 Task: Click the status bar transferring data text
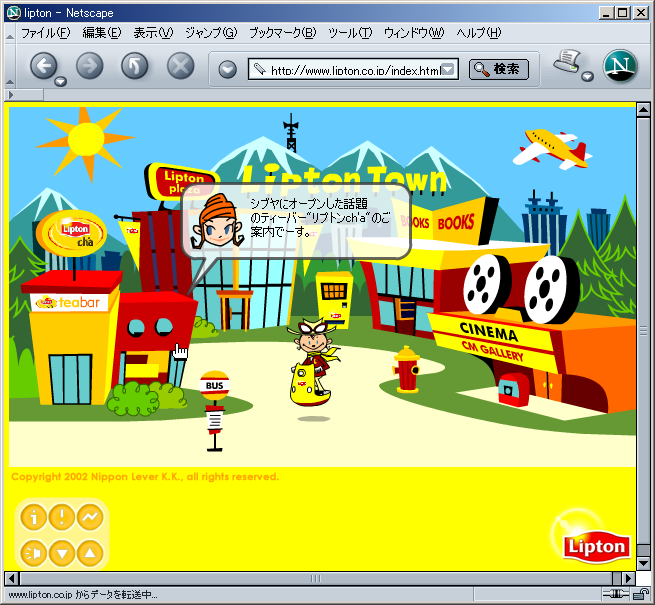click(x=83, y=595)
